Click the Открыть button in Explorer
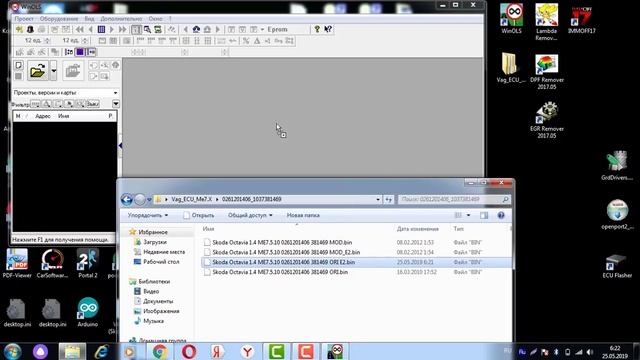The width and height of the screenshot is (640, 360). [199, 215]
